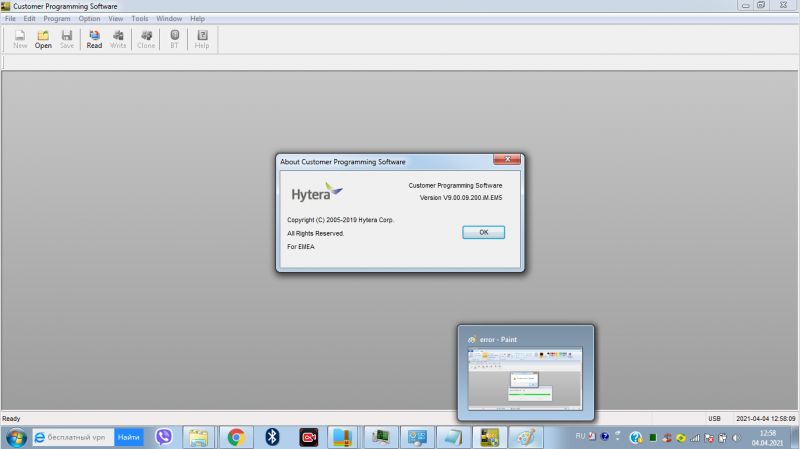Image resolution: width=800 pixels, height=449 pixels.
Task: Click the New file toolbar icon
Action: click(20, 39)
